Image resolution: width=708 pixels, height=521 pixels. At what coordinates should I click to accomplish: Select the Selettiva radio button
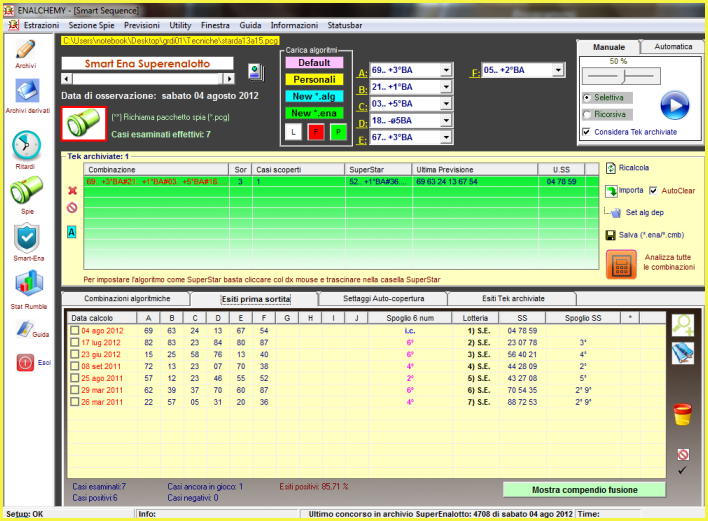pyautogui.click(x=587, y=98)
